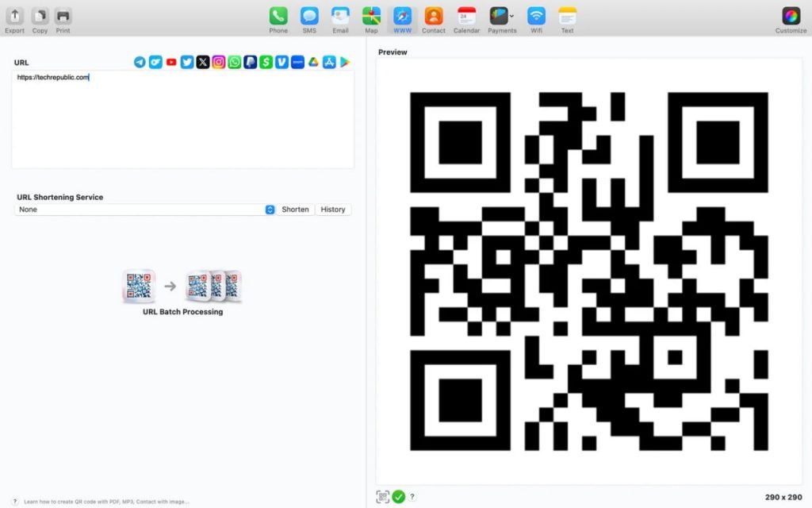The width and height of the screenshot is (812, 508).
Task: Select the Map QR code type
Action: (371, 16)
